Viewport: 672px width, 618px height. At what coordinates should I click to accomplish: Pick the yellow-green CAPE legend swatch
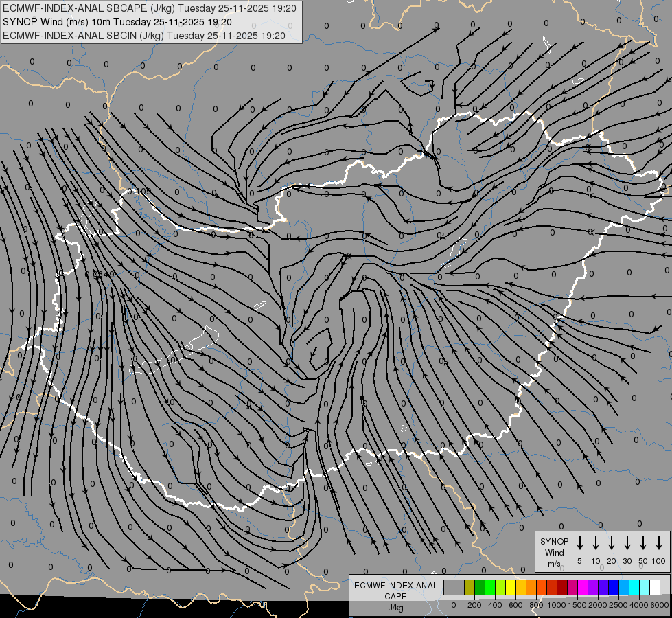pyautogui.click(x=500, y=587)
